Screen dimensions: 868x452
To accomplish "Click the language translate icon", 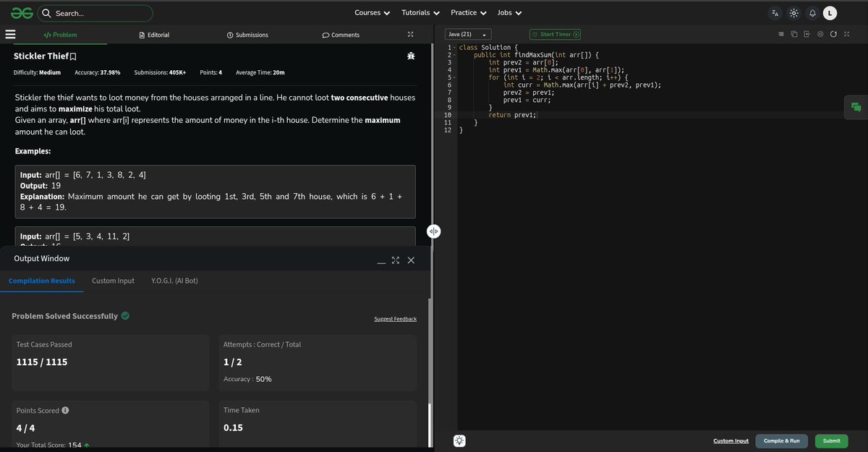I will point(775,13).
